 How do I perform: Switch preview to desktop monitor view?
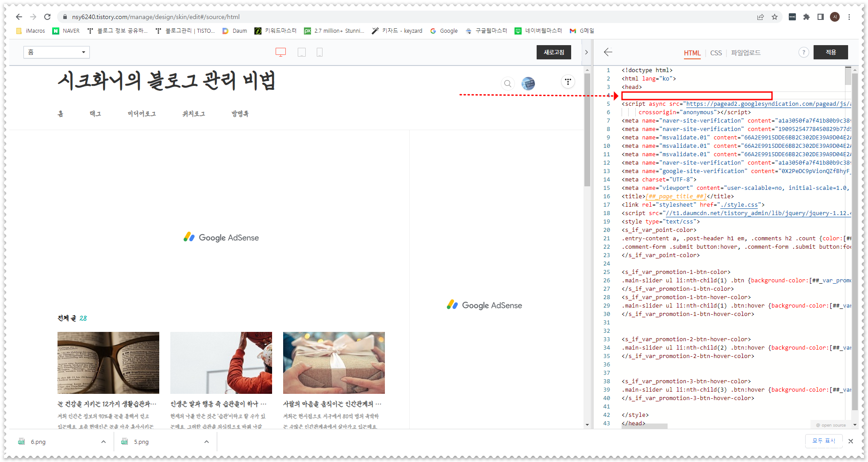tap(280, 52)
